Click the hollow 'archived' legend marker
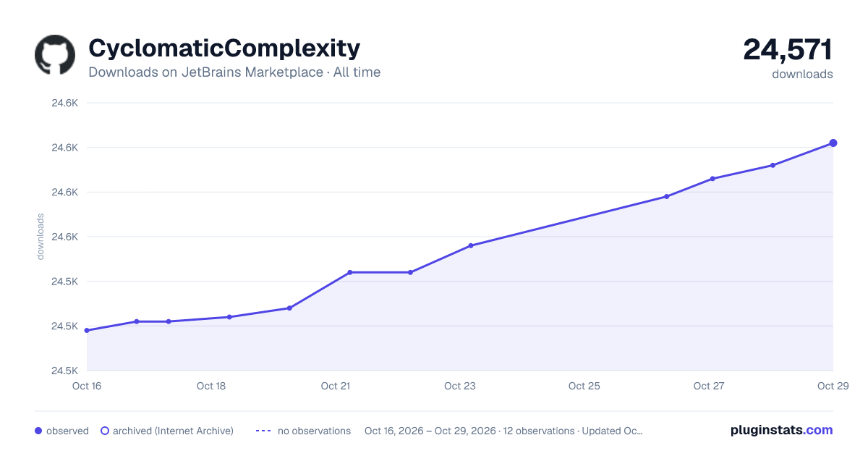 click(x=105, y=431)
